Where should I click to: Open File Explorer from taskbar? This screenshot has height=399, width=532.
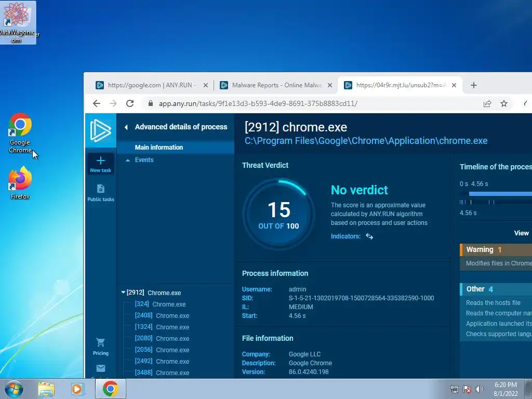46,389
